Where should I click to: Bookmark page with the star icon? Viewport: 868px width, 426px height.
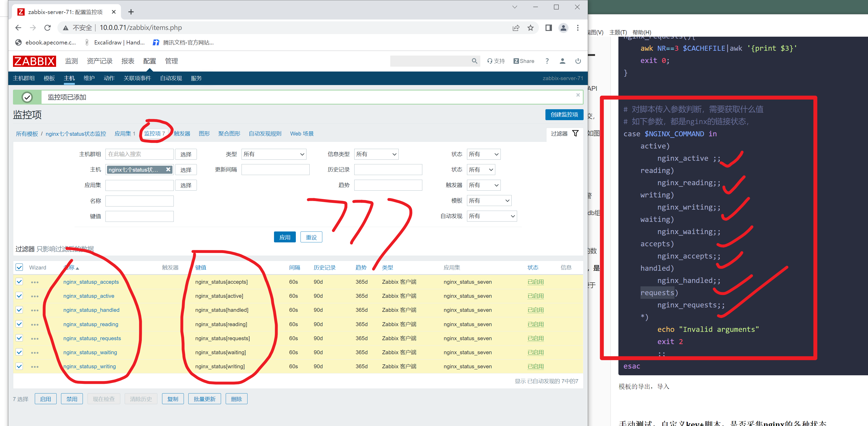(x=530, y=28)
